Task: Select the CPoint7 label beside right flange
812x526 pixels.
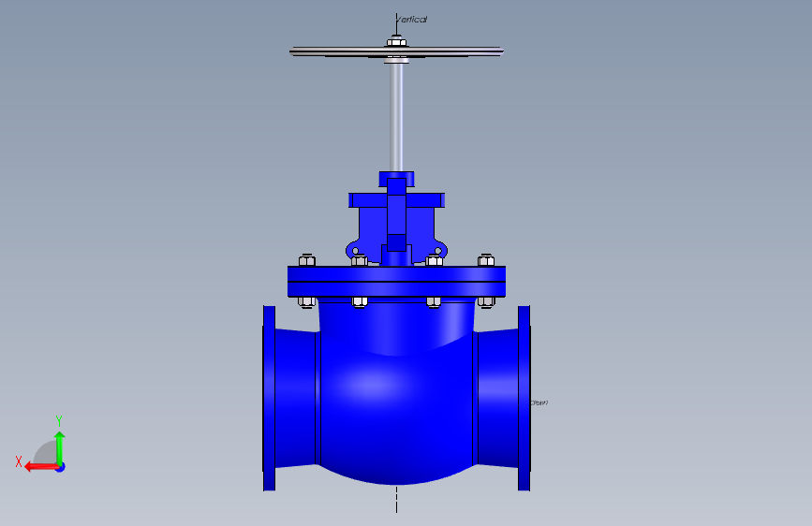Action: coord(539,402)
